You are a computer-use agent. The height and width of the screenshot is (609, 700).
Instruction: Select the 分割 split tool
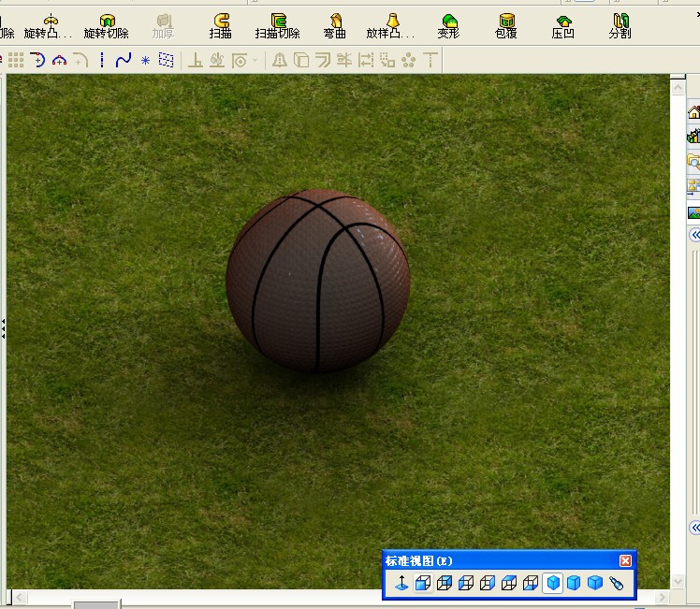pyautogui.click(x=620, y=26)
